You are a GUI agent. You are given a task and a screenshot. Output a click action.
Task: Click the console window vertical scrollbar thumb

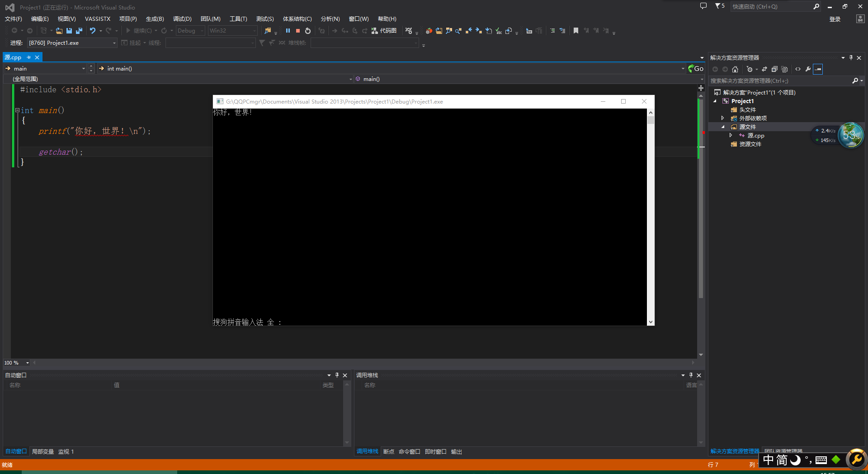click(651, 120)
